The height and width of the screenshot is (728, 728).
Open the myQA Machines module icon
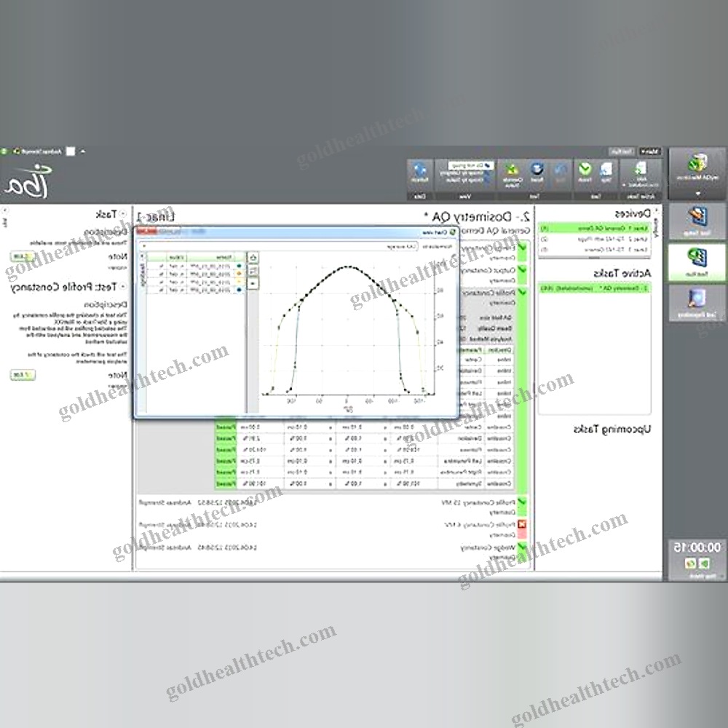[x=697, y=163]
